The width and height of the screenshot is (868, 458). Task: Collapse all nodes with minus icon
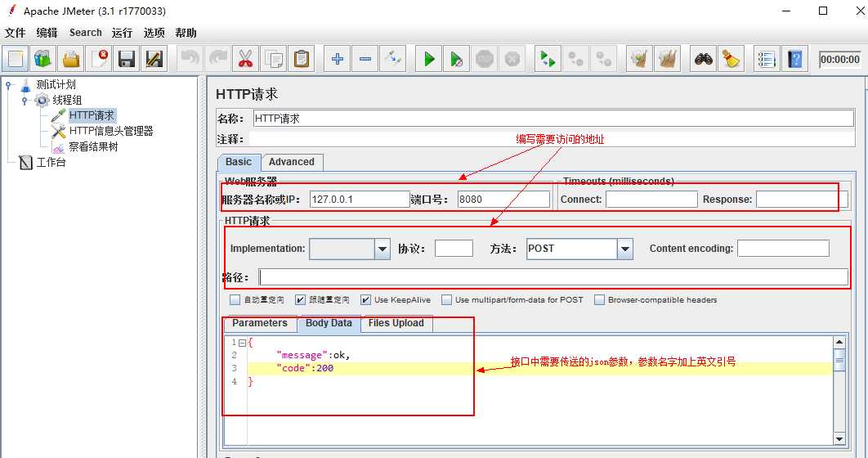tap(365, 59)
